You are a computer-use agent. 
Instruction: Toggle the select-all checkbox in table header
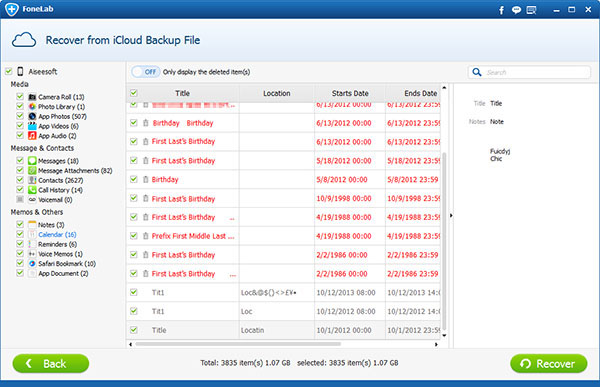(134, 93)
